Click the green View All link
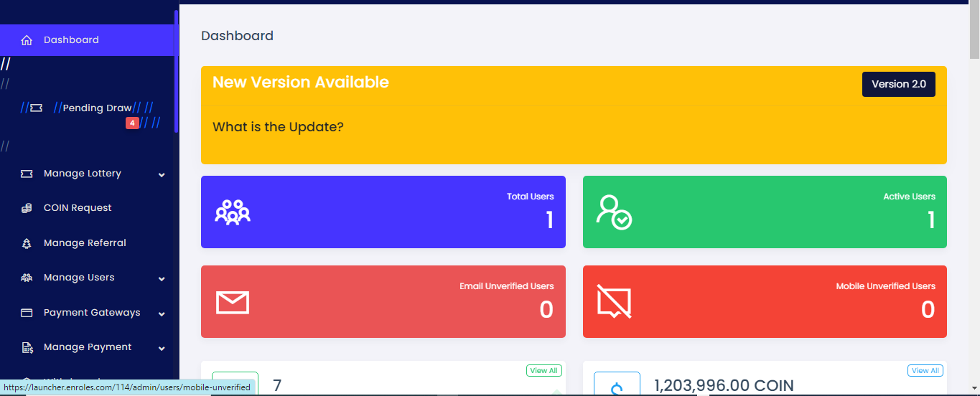The height and width of the screenshot is (396, 980). click(x=543, y=371)
